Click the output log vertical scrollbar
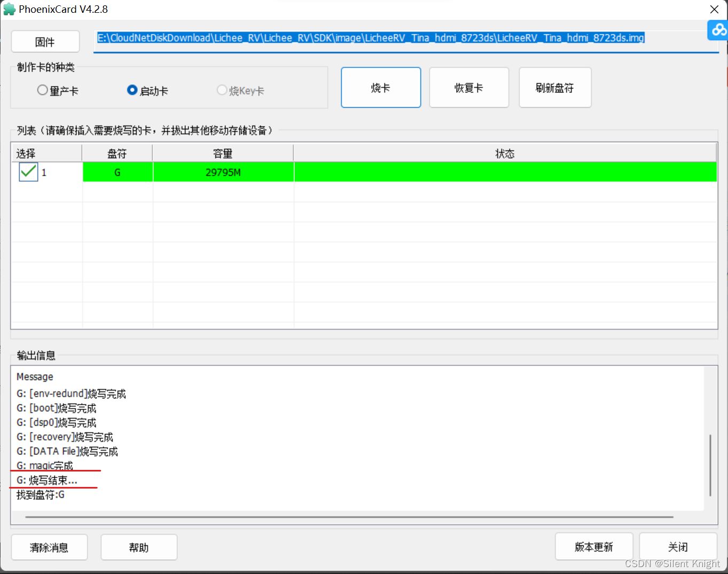Image resolution: width=728 pixels, height=574 pixels. tap(710, 465)
